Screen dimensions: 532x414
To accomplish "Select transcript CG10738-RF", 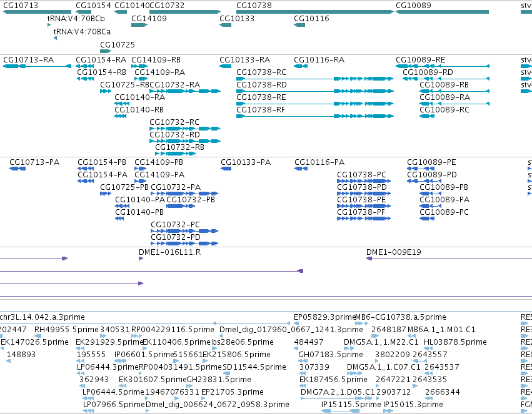I will point(261,110).
